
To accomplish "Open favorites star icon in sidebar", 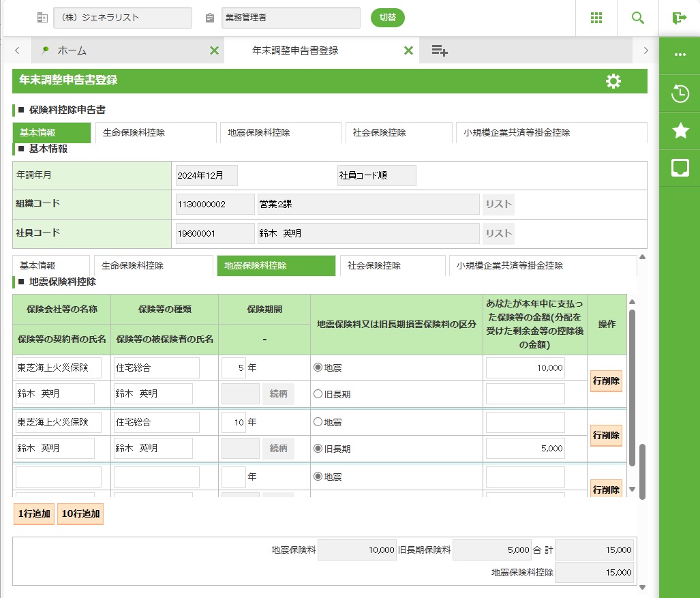I will point(680,131).
